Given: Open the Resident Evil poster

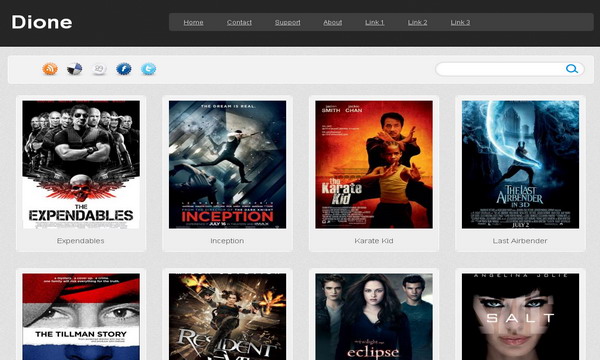Looking at the screenshot, I should click(227, 317).
